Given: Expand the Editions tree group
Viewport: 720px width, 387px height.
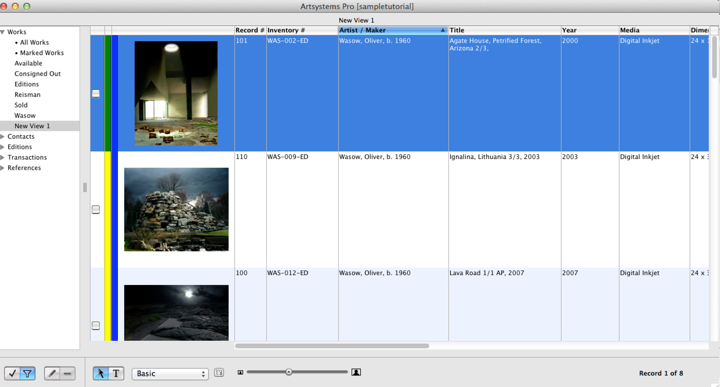Looking at the screenshot, I should [3, 147].
